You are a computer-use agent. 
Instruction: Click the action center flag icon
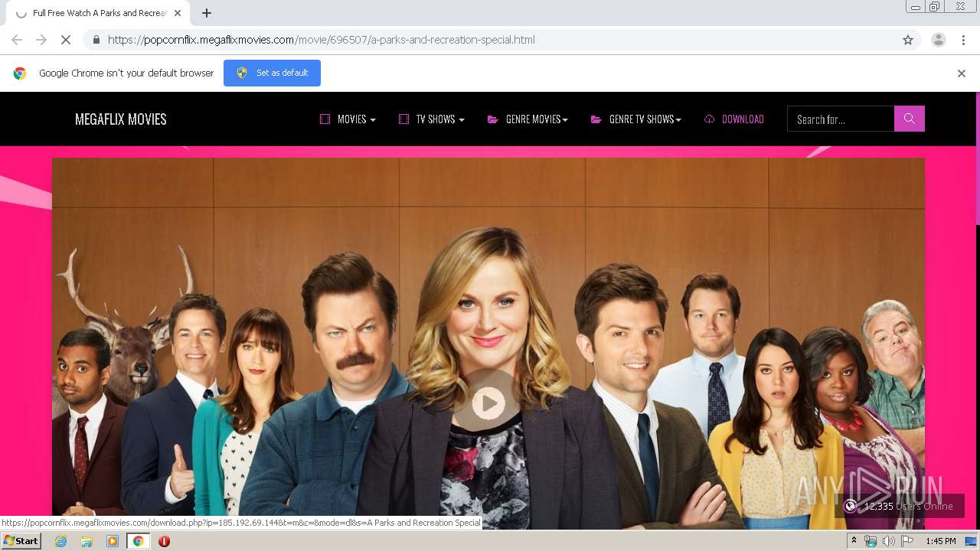907,541
